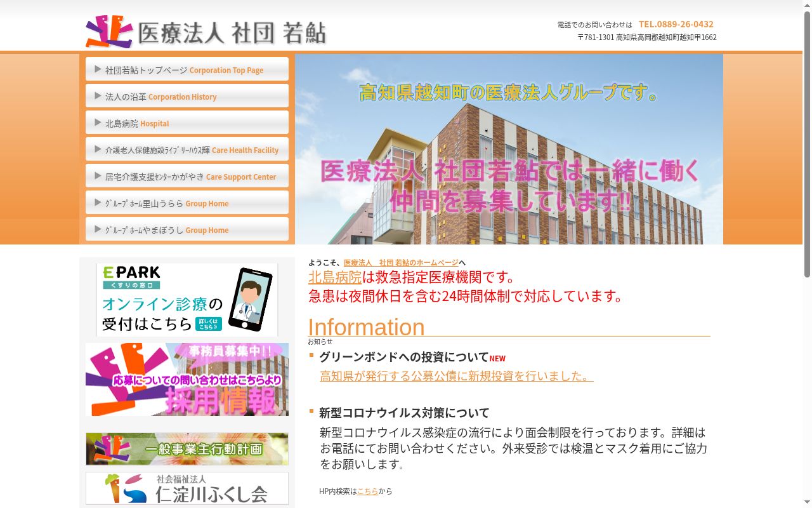The image size is (812, 508).
Task: Open EPARK オンライン診療 banner
Action: click(x=187, y=300)
